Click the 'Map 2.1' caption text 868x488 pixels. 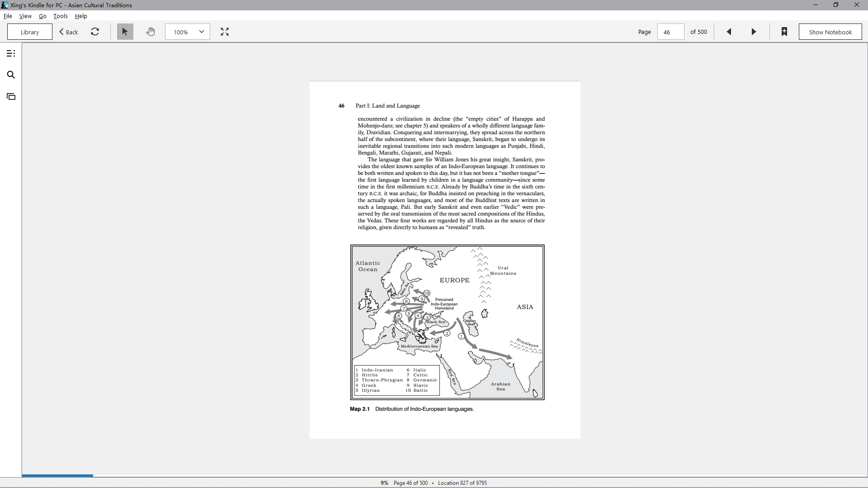coord(360,409)
